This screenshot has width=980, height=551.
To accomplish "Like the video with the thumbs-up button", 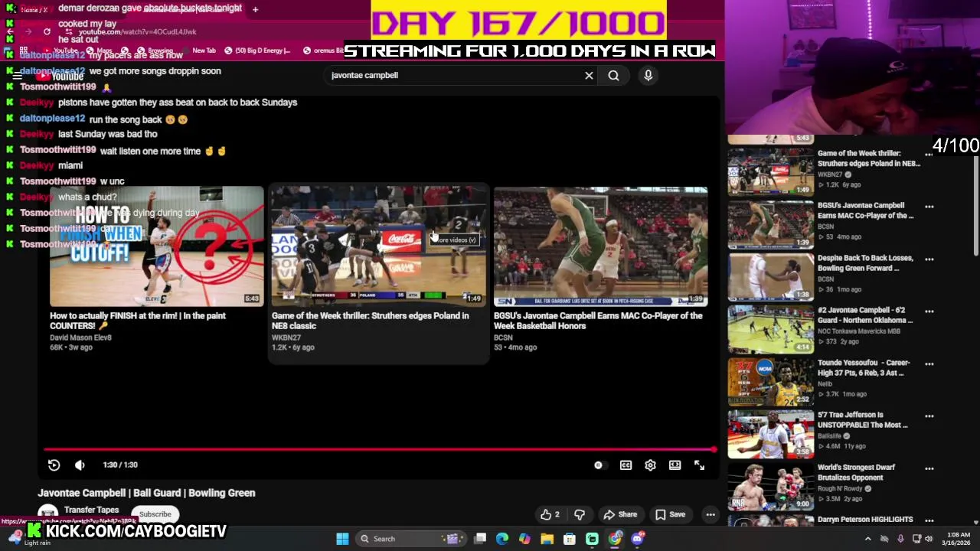I will tap(550, 514).
